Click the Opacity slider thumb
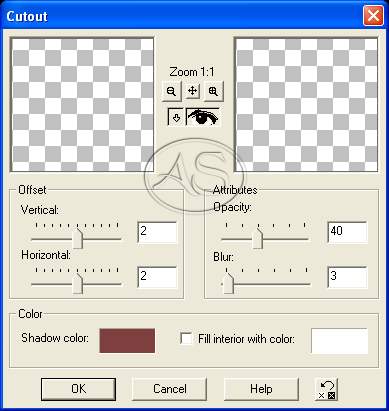This screenshot has width=389, height=411. (257, 238)
